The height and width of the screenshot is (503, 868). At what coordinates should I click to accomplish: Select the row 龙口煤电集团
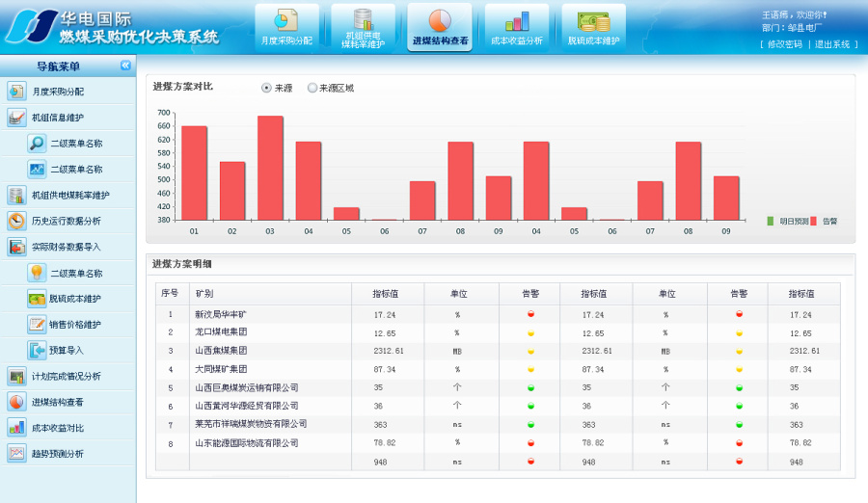coord(498,332)
